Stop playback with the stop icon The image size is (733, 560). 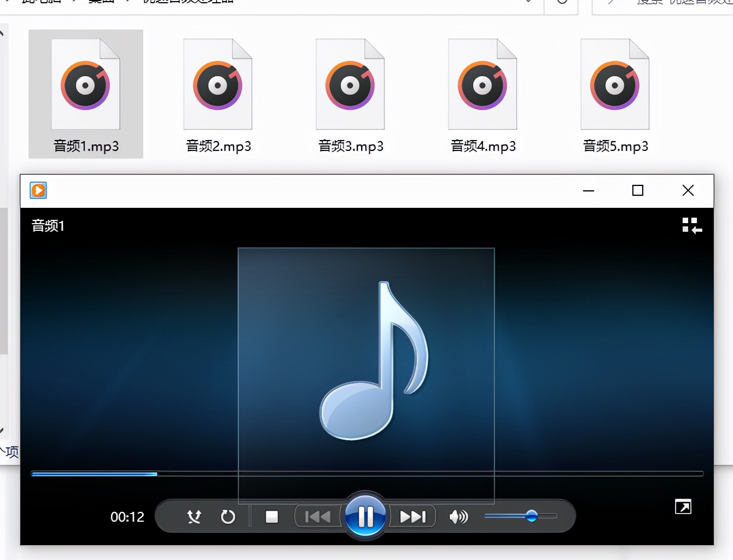[271, 516]
